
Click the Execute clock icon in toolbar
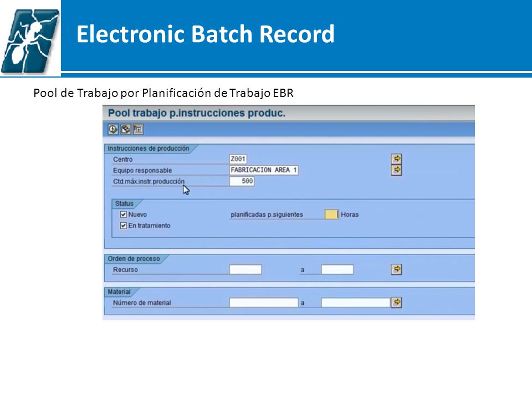[x=113, y=129]
